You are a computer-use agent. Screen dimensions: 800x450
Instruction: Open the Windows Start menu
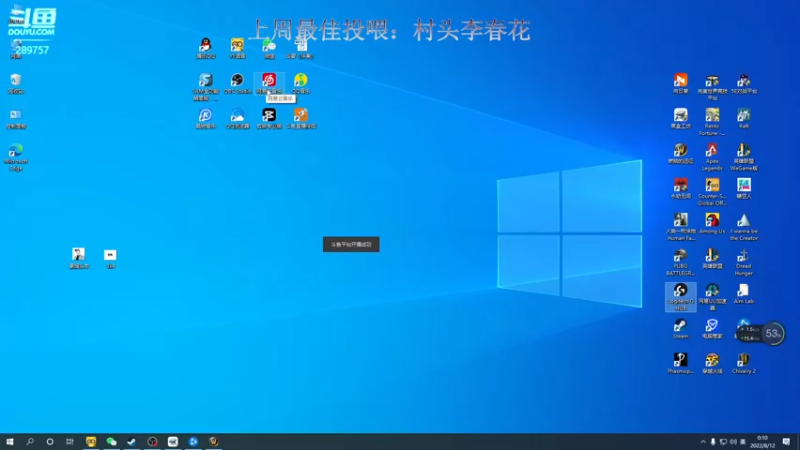10,441
